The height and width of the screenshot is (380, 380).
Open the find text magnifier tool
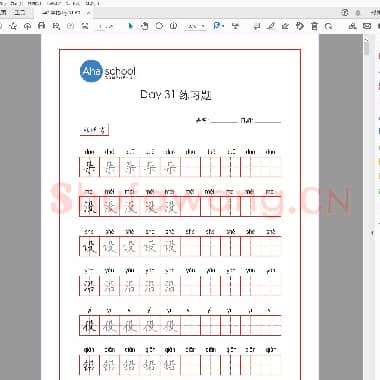coord(56,26)
